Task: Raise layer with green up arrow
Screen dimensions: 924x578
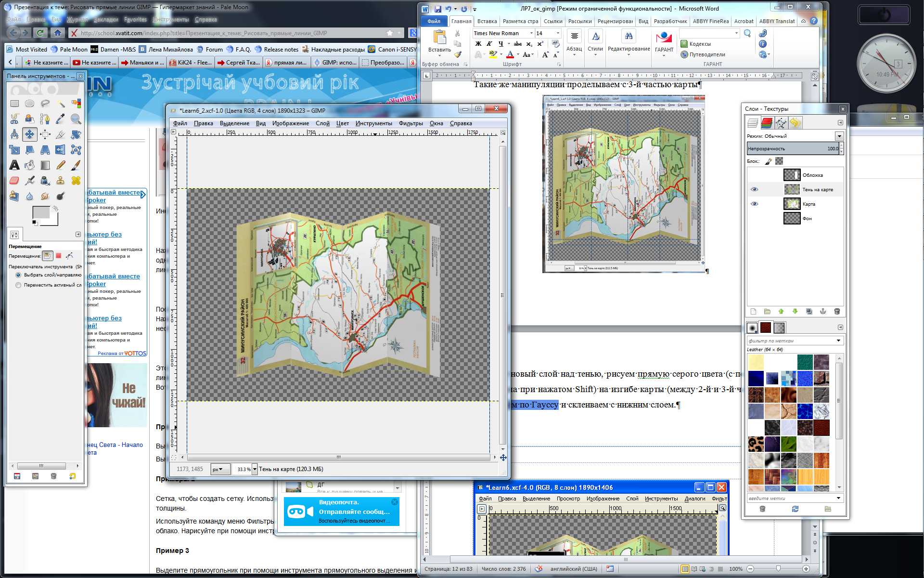Action: click(781, 312)
